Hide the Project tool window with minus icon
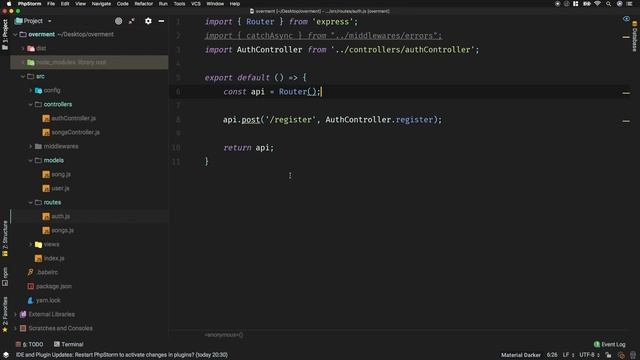This screenshot has width=640, height=360. [162, 21]
